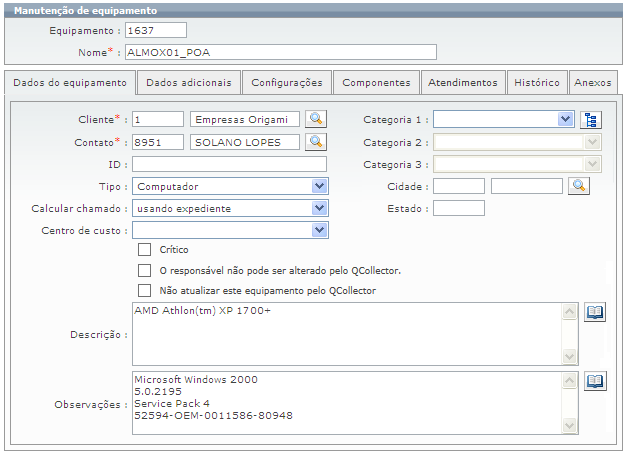Open the Calcular chamado dropdown
626x454 pixels.
point(319,208)
